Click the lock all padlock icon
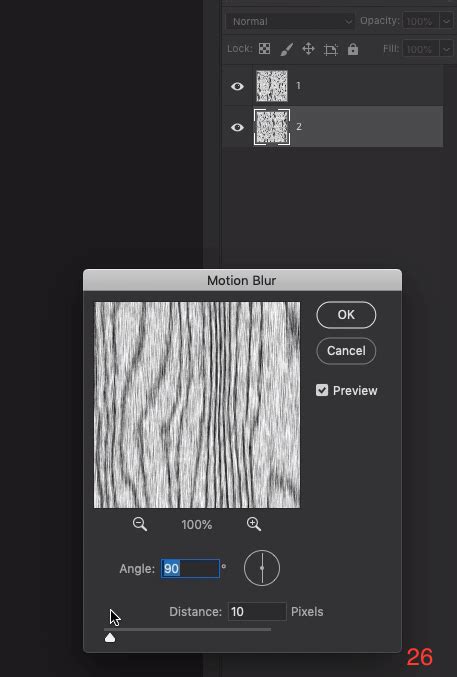This screenshot has height=677, width=457. (353, 49)
